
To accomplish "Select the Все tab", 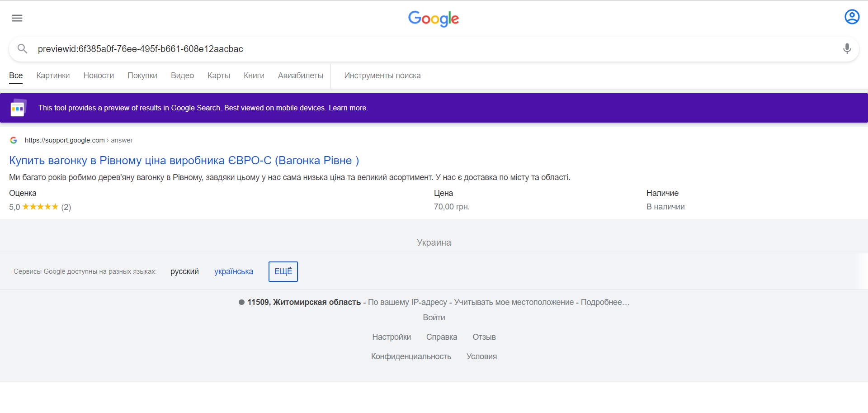I will click(x=16, y=76).
